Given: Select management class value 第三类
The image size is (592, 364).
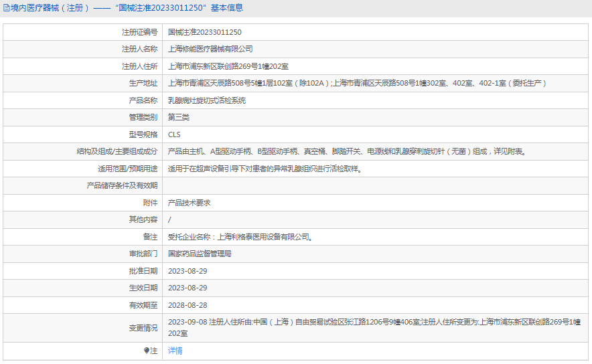Looking at the screenshot, I should point(179,117).
